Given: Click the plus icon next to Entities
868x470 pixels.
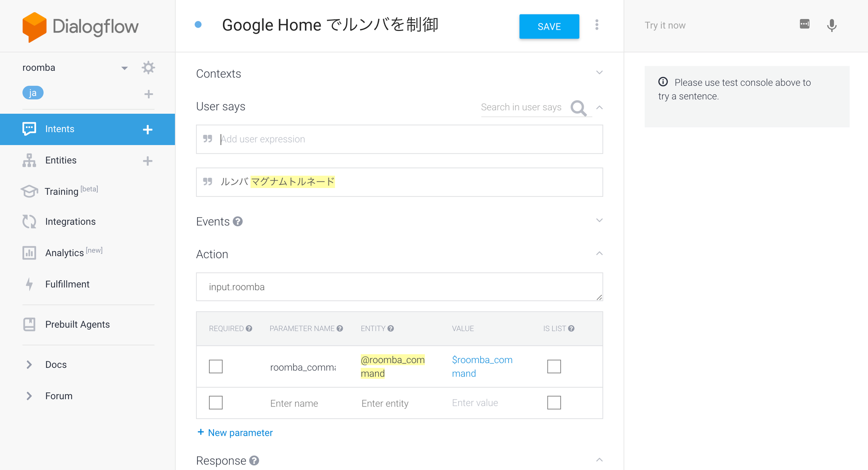Looking at the screenshot, I should 147,161.
